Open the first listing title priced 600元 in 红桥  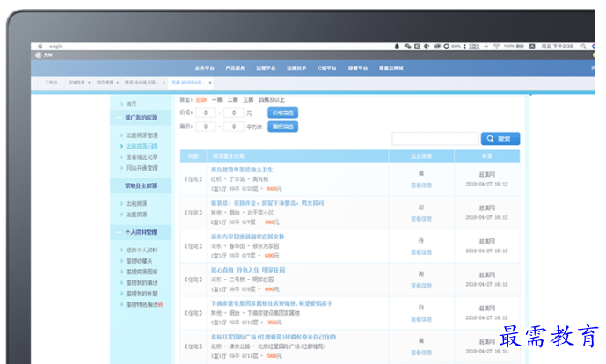pyautogui.click(x=242, y=170)
